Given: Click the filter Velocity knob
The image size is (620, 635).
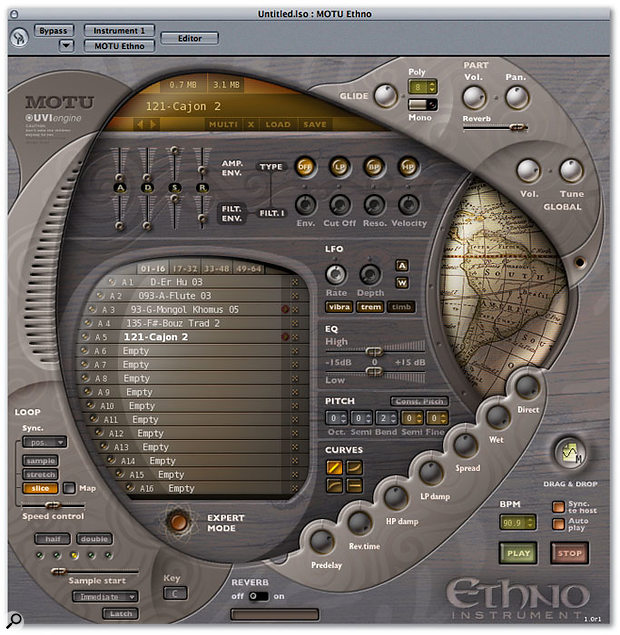Looking at the screenshot, I should 408,205.
